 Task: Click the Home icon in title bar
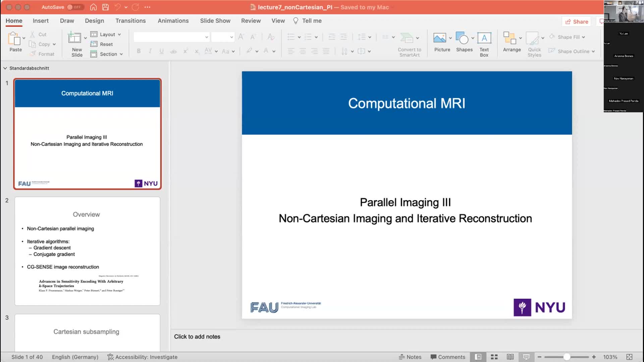[x=93, y=7]
